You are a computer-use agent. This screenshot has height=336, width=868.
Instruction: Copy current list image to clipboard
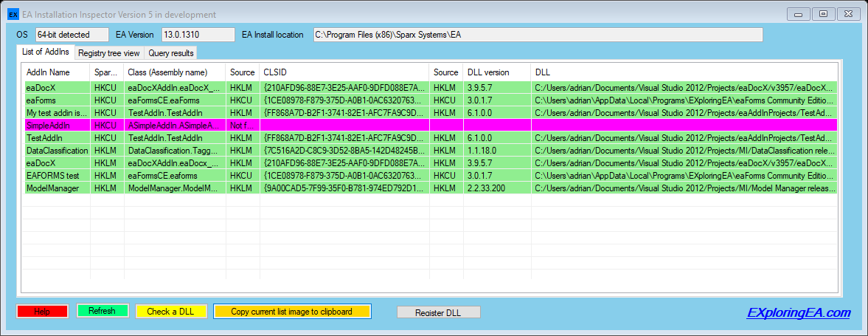[x=291, y=312]
